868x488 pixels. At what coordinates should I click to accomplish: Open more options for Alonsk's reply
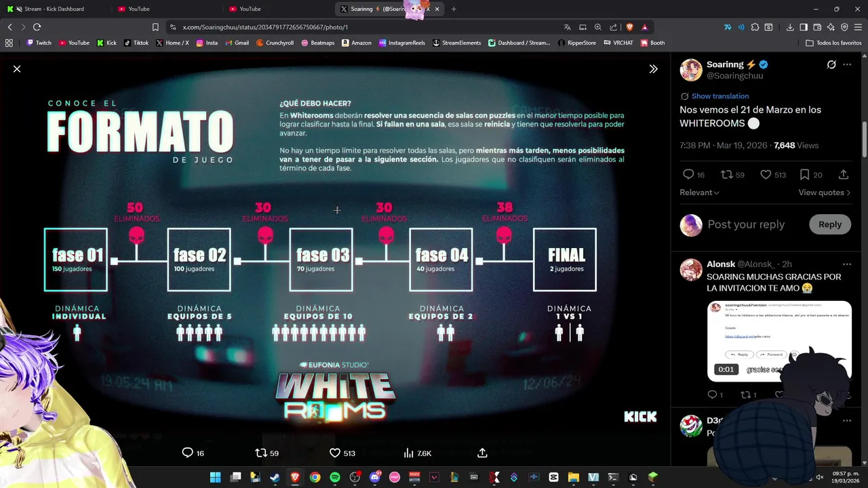[x=847, y=264]
